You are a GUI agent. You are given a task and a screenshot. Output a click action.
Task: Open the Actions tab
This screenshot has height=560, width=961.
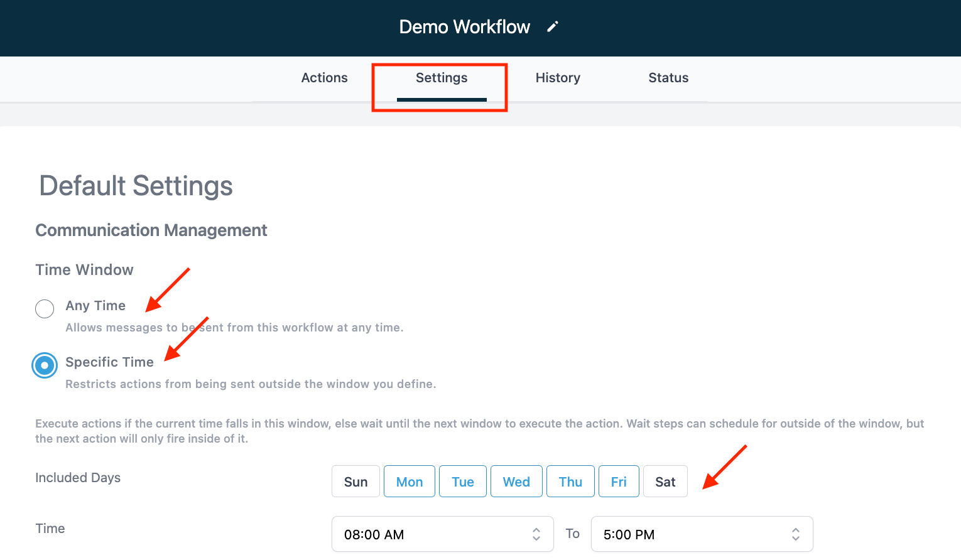coord(324,78)
